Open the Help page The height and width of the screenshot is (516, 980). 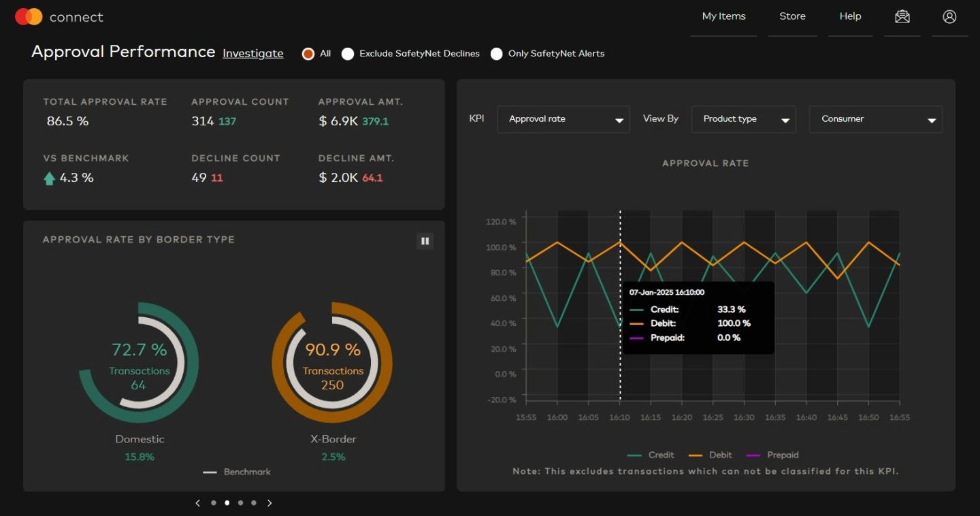850,16
